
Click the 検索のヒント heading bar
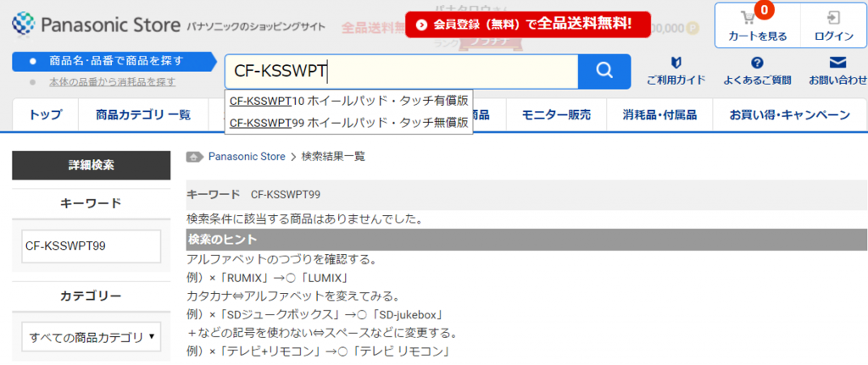point(526,240)
